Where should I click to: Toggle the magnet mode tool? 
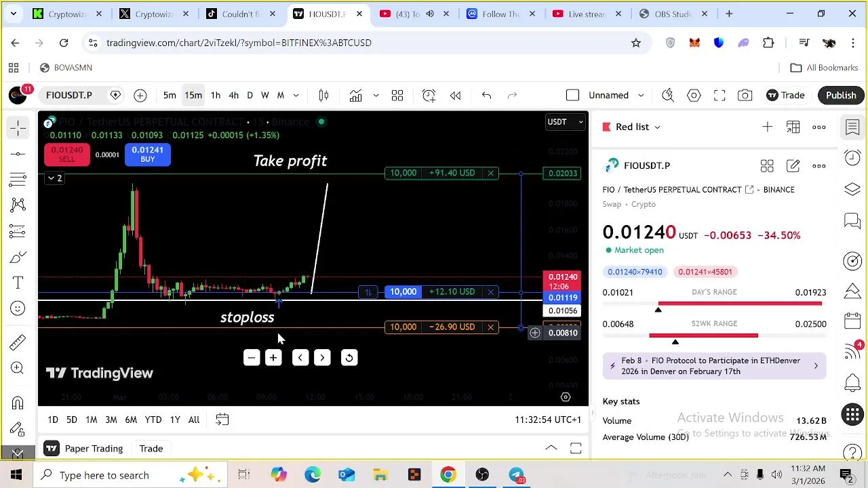tap(18, 403)
